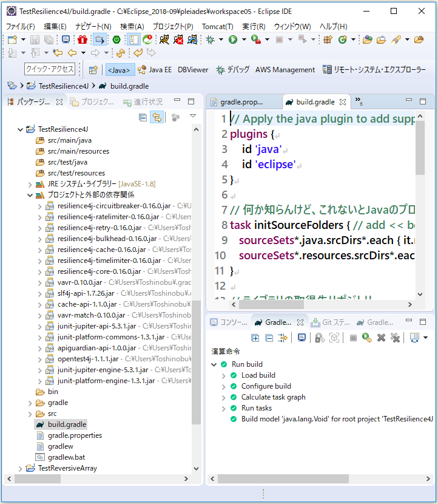Screen dimensions: 438x504
Task: Stop Tomcat using the red-X cat icon
Action: click(x=178, y=39)
